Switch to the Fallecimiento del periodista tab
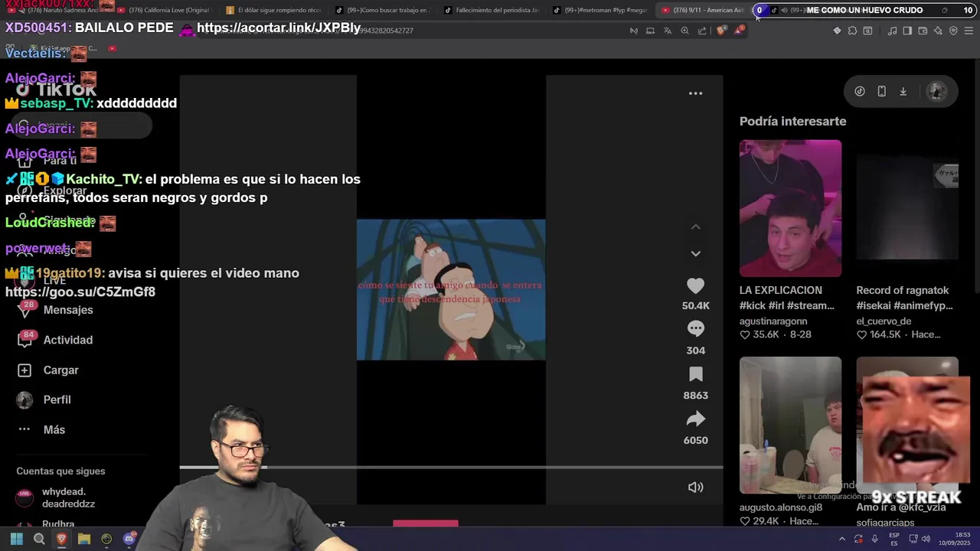Screen dimensions: 980x551 tap(494, 10)
